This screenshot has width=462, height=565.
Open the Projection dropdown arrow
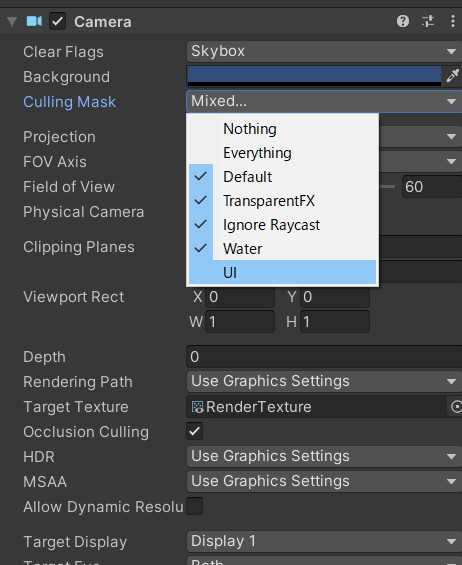point(451,137)
